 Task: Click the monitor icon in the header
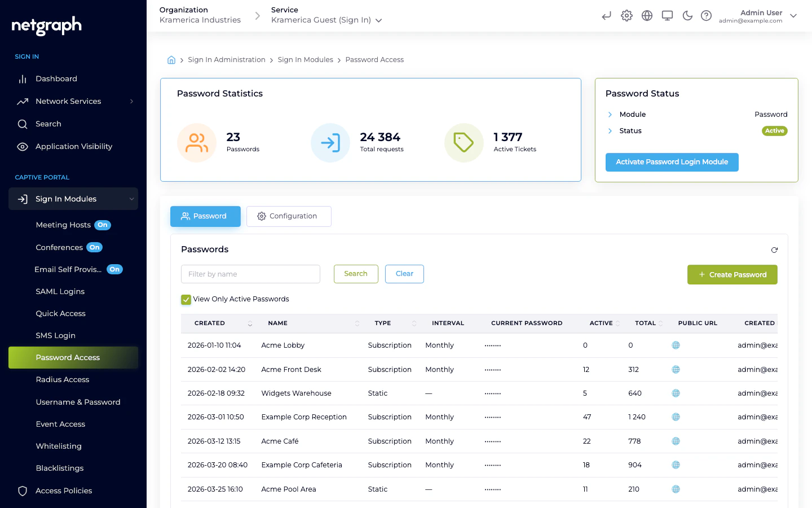coord(667,16)
